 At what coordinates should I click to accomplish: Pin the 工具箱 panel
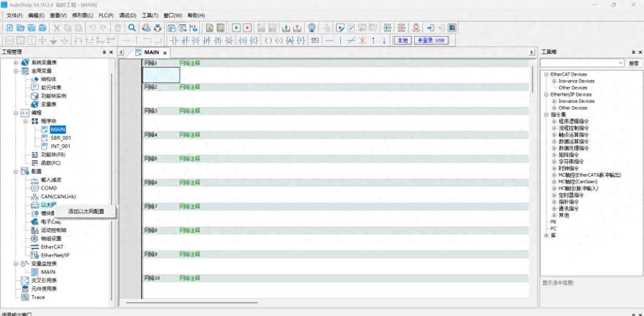click(633, 52)
